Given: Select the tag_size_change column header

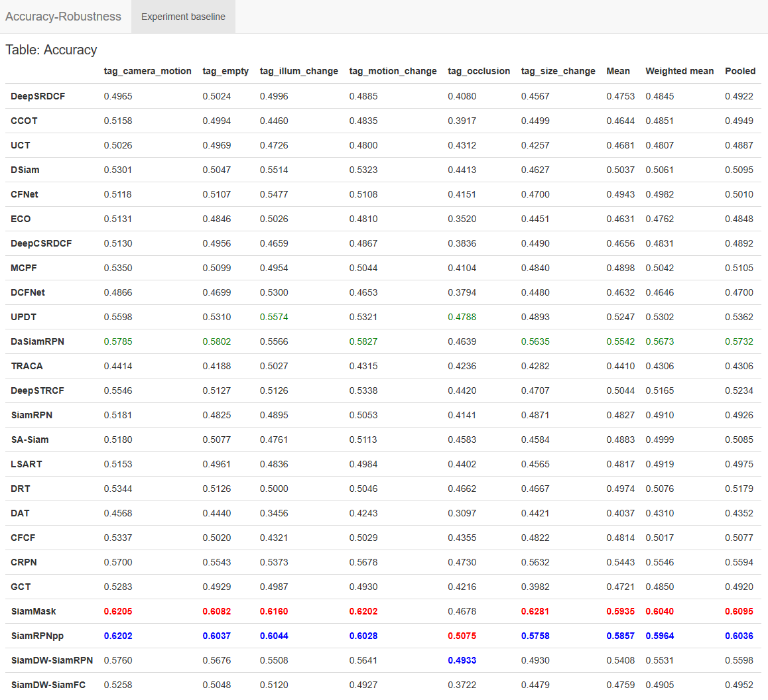Looking at the screenshot, I should [558, 71].
